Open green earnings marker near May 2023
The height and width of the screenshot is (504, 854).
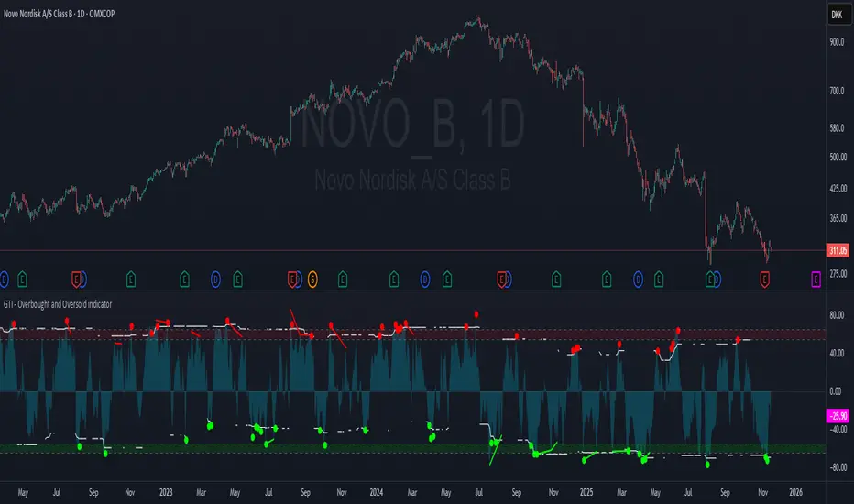coord(237,280)
